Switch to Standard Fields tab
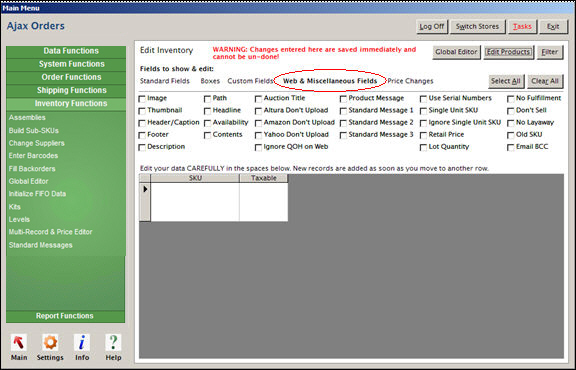This screenshot has width=576, height=370. point(165,81)
